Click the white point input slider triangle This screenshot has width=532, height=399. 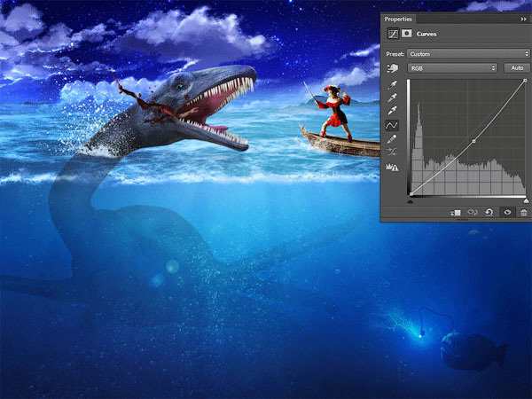point(526,201)
